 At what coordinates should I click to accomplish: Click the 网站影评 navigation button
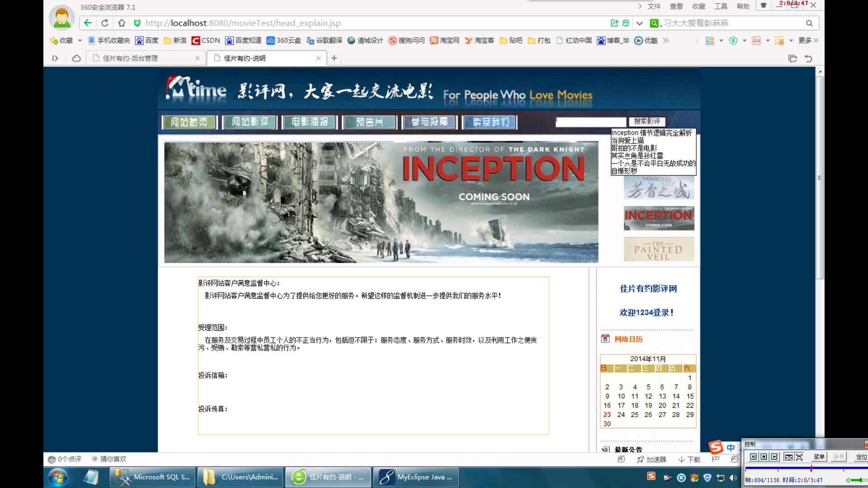pos(250,122)
